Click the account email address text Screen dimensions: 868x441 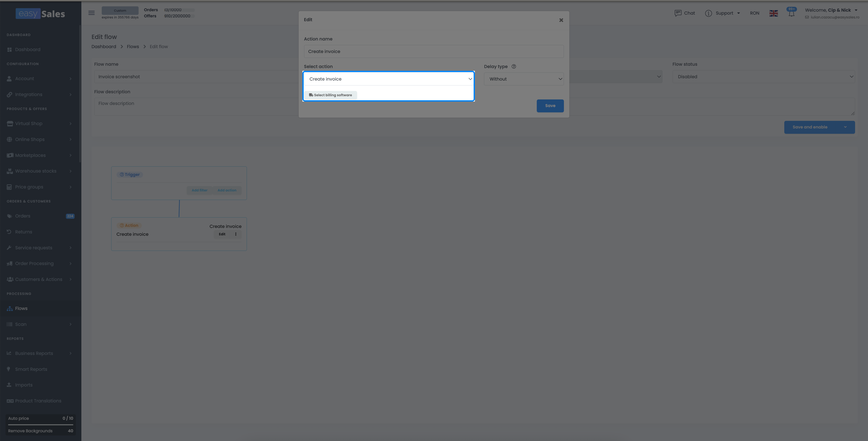pos(835,17)
